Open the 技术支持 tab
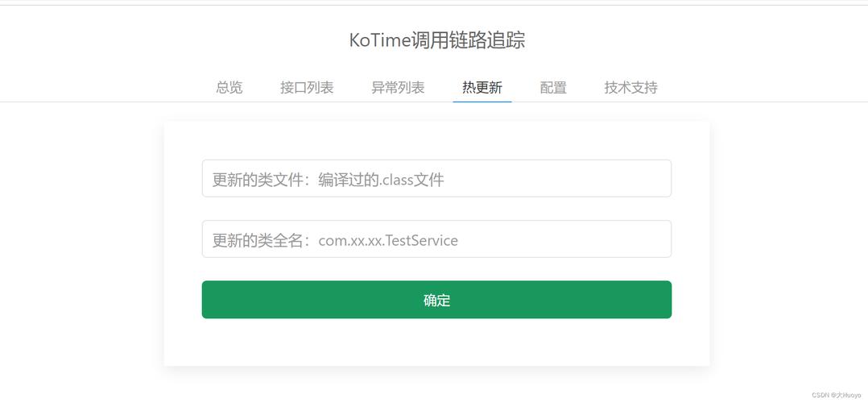This screenshot has height=403, width=868. tap(630, 88)
